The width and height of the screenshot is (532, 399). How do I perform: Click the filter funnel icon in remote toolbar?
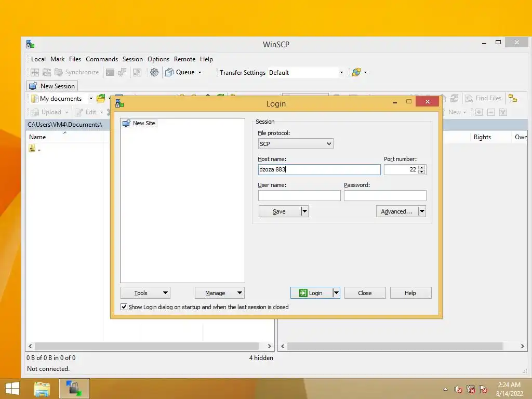503,112
